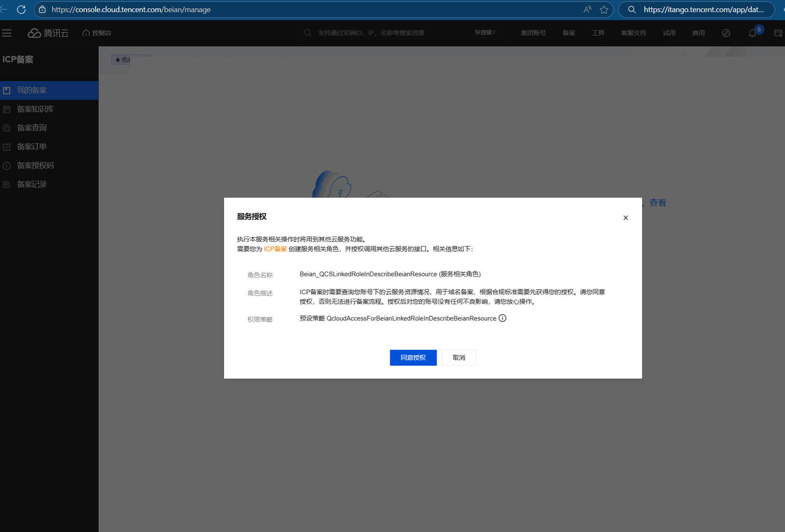Open 备案知识库 sidebar item
The image size is (785, 532).
pyautogui.click(x=35, y=109)
